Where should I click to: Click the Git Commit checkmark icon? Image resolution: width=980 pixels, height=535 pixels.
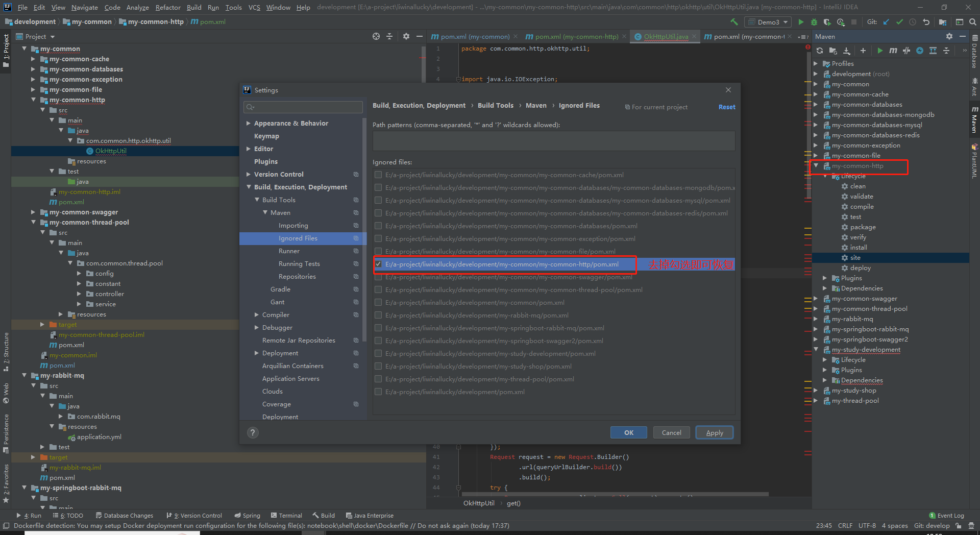[x=899, y=22]
